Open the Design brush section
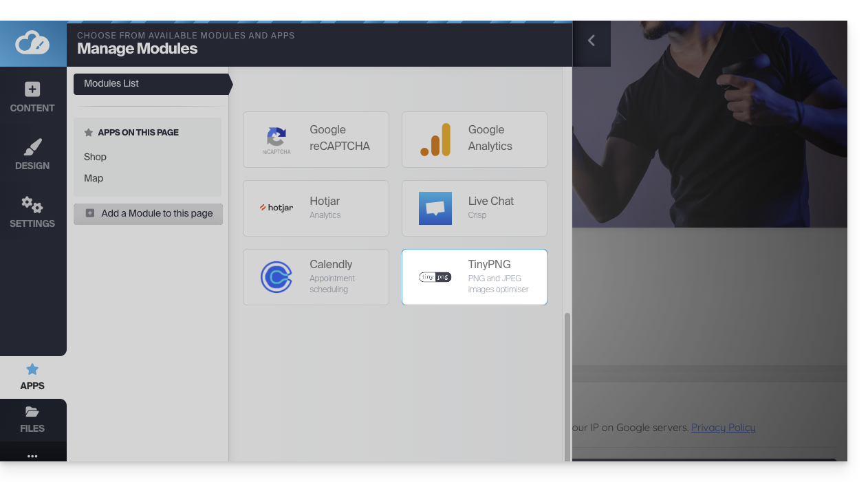This screenshot has height=482, width=868. (x=32, y=155)
